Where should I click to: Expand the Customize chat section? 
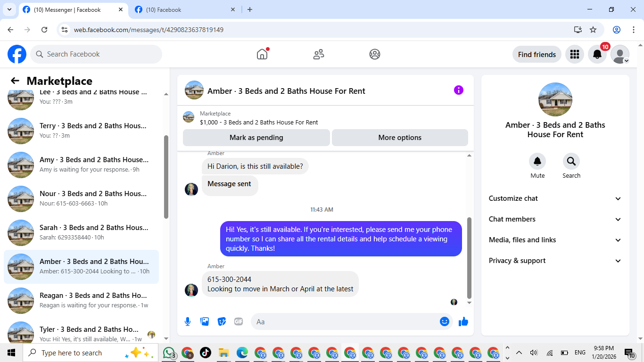[x=555, y=198]
